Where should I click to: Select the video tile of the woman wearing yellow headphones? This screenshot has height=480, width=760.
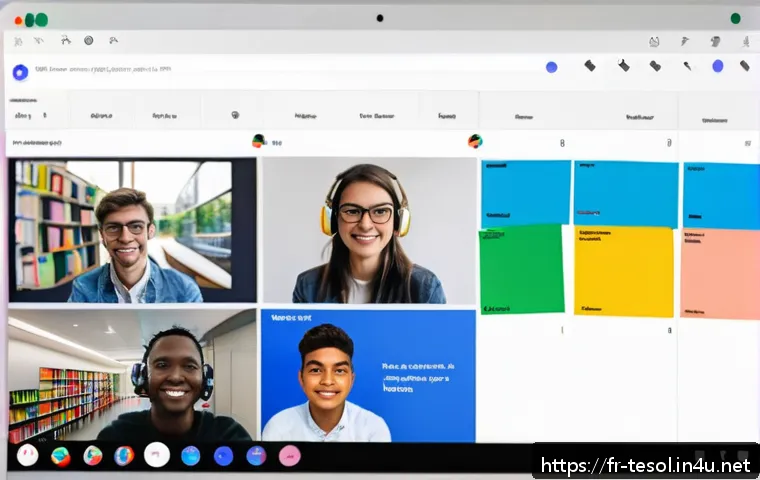(x=368, y=230)
